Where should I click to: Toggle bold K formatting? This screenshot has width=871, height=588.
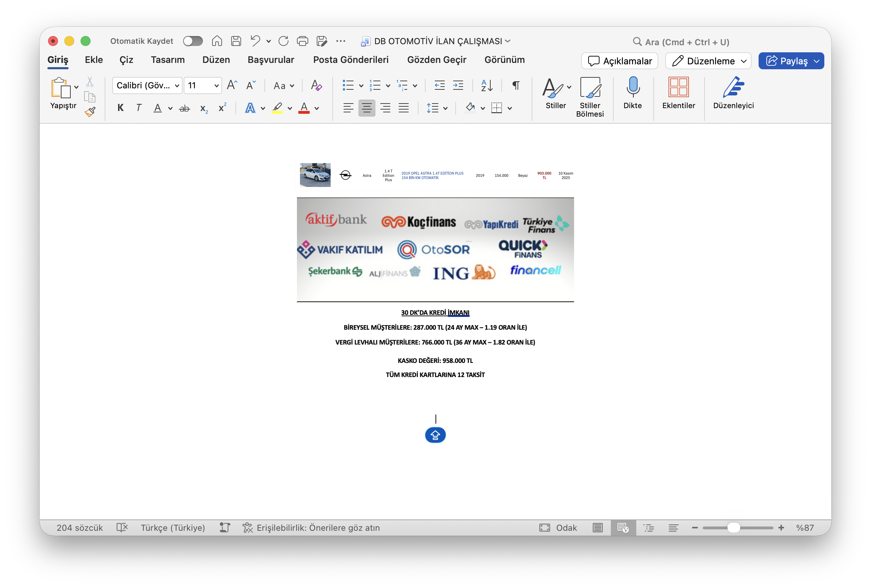(120, 108)
